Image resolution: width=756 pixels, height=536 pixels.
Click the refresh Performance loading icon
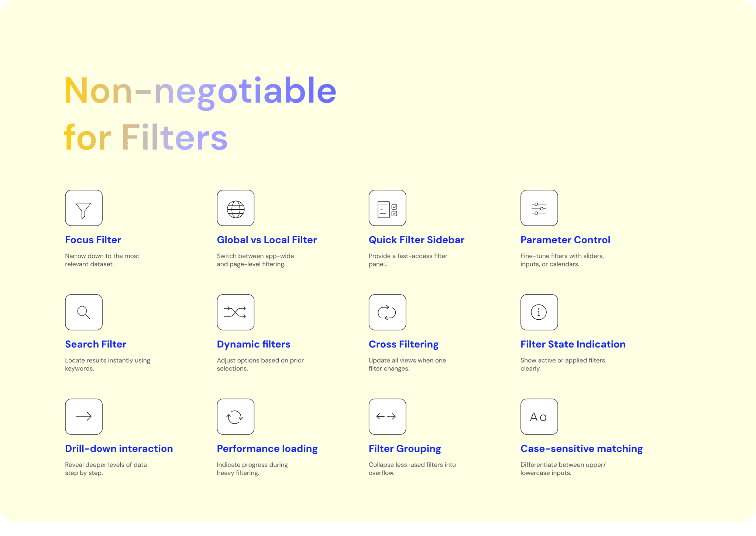tap(236, 417)
